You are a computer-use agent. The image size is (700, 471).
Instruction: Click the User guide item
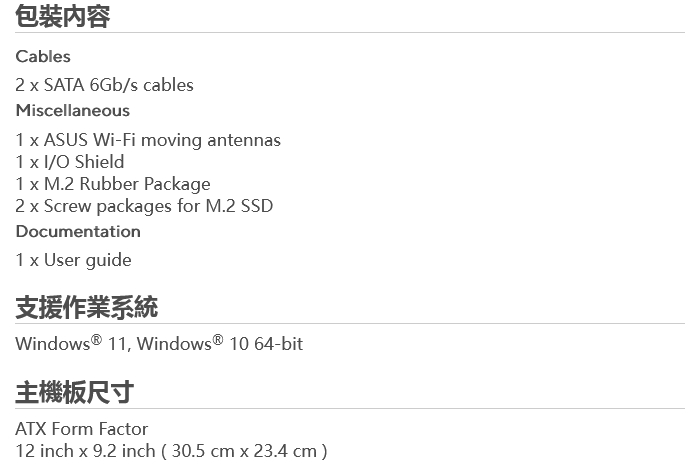[73, 260]
